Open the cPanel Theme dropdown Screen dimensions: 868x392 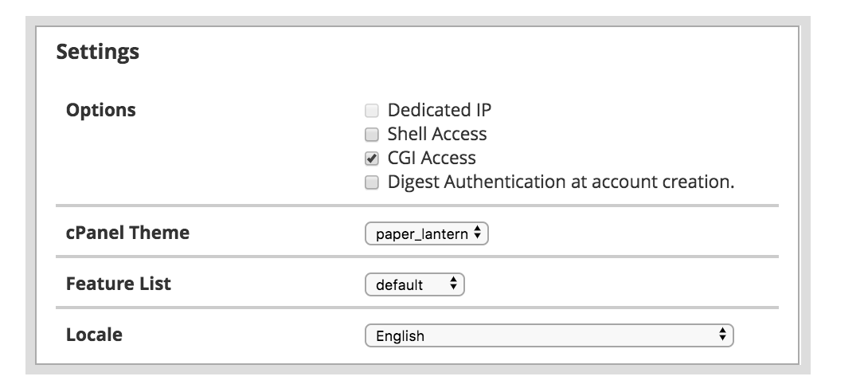pos(425,234)
